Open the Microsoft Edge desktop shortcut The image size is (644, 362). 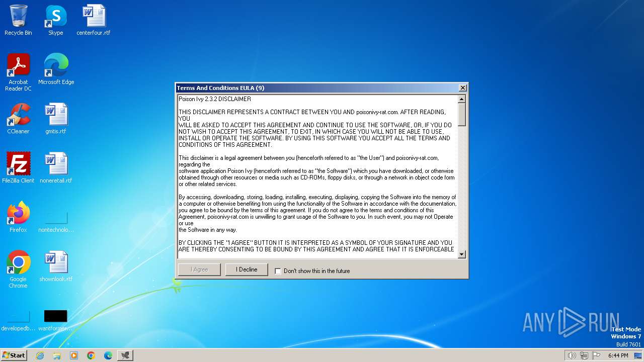[56, 69]
